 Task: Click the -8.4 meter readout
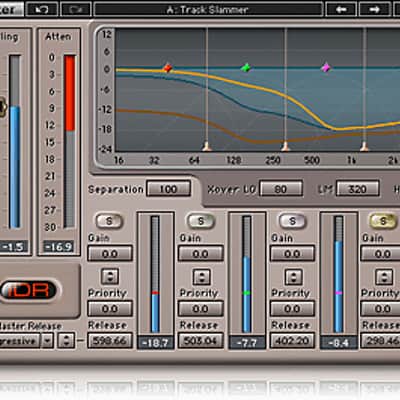338,343
